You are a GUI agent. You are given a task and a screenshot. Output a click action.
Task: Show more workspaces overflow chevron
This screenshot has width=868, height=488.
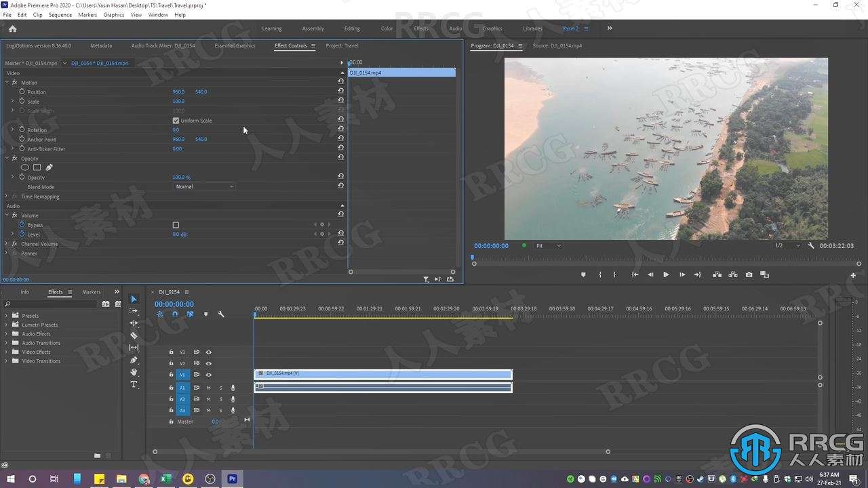[610, 28]
